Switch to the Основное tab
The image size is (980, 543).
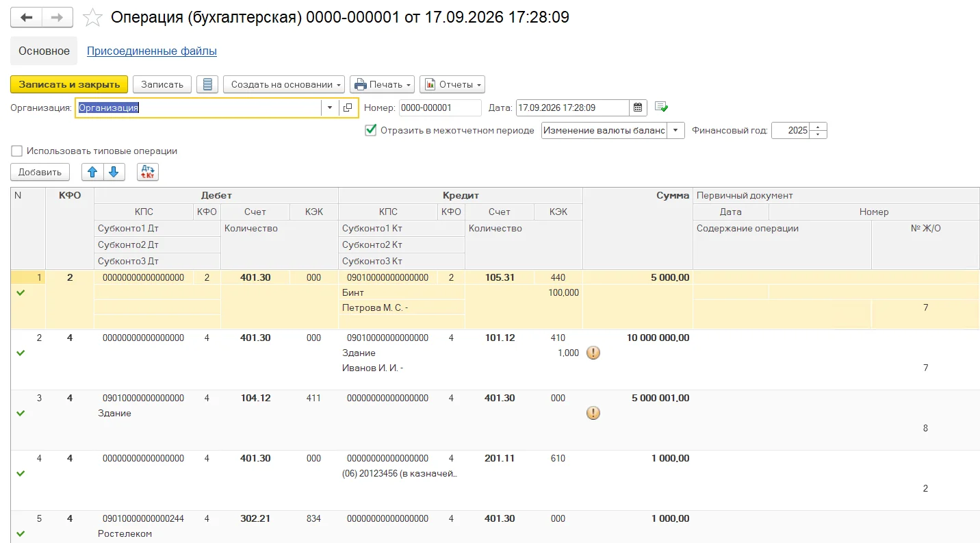tap(44, 51)
